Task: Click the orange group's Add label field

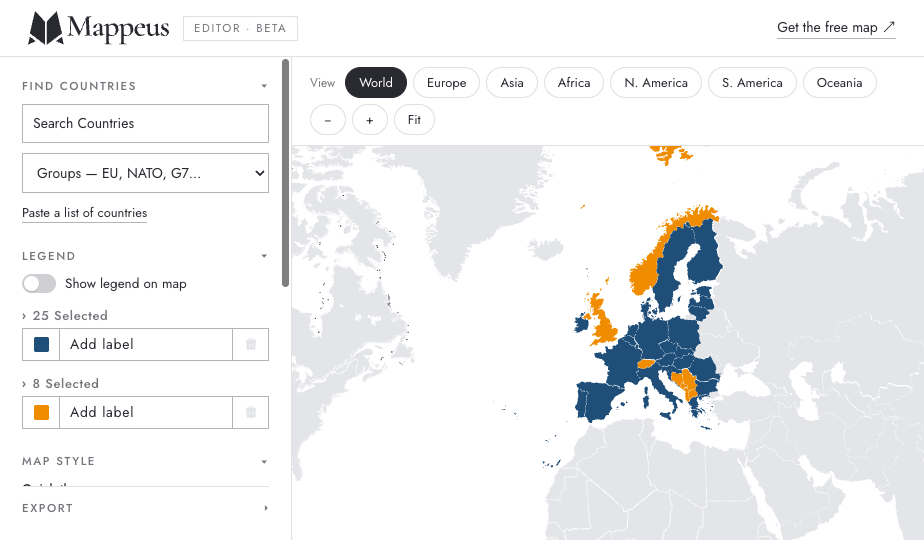Action: tap(146, 412)
